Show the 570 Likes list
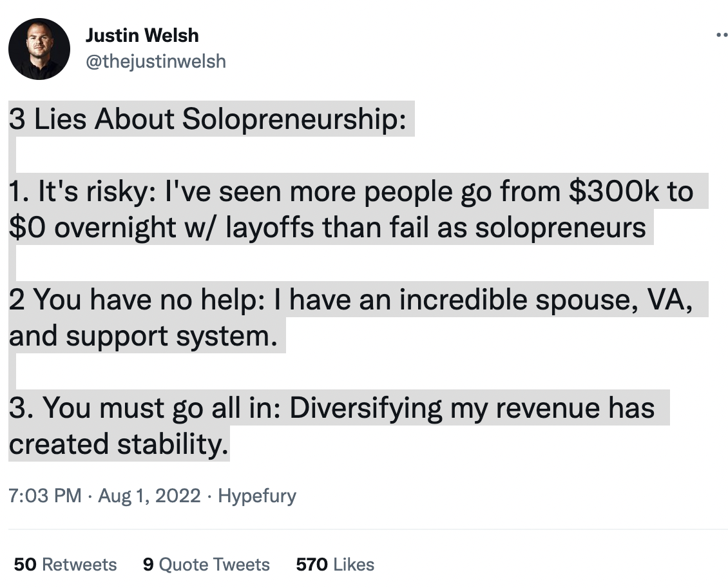The image size is (728, 588). (335, 565)
